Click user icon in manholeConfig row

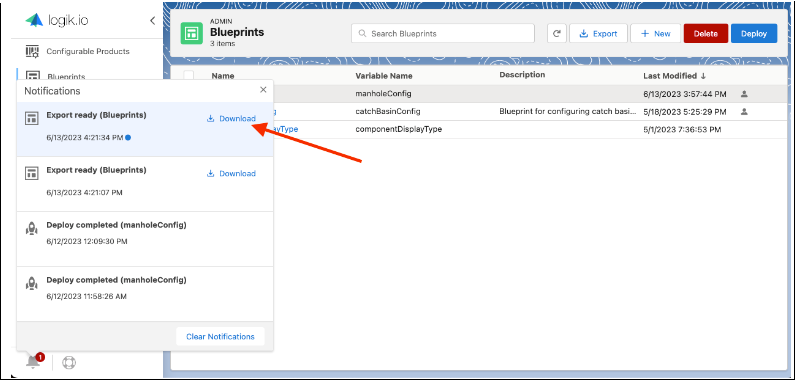point(744,94)
